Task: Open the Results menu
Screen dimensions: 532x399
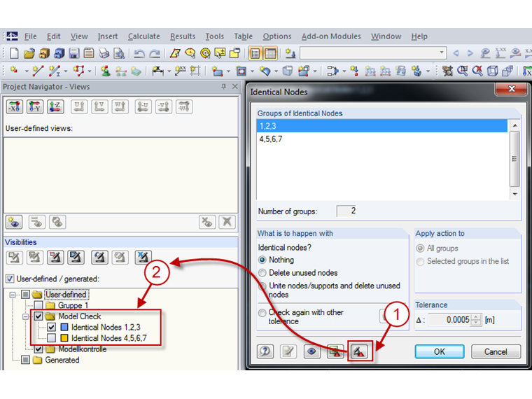Action: pos(183,36)
